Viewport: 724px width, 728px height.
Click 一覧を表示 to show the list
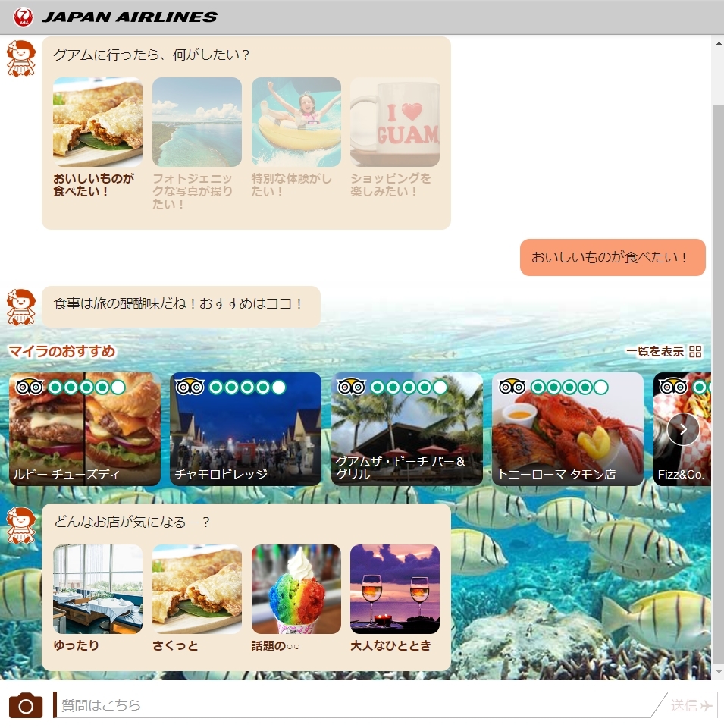tap(655, 351)
